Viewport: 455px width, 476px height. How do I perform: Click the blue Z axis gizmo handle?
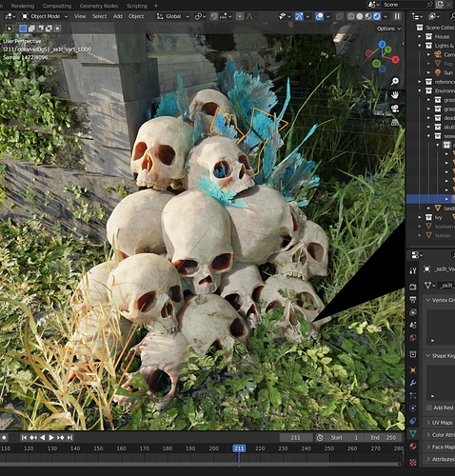[x=382, y=44]
